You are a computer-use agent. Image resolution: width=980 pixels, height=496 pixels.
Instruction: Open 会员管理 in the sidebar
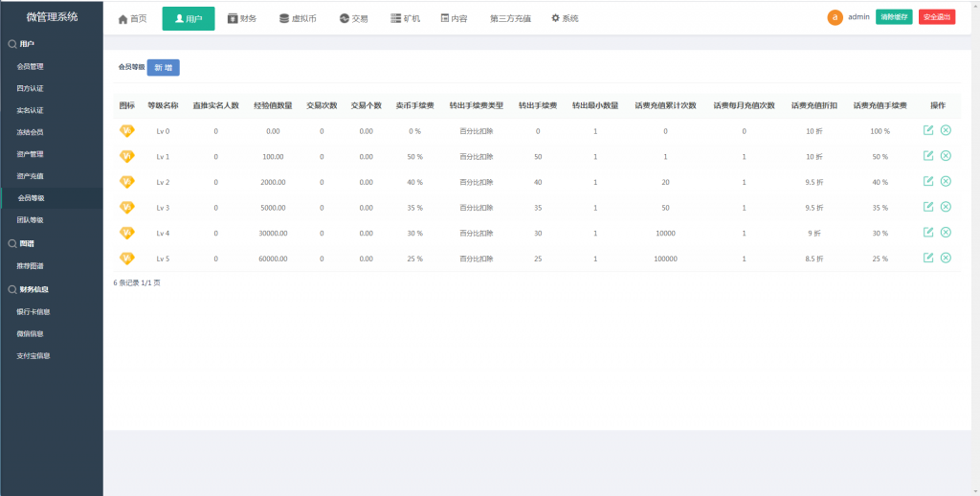pos(30,67)
